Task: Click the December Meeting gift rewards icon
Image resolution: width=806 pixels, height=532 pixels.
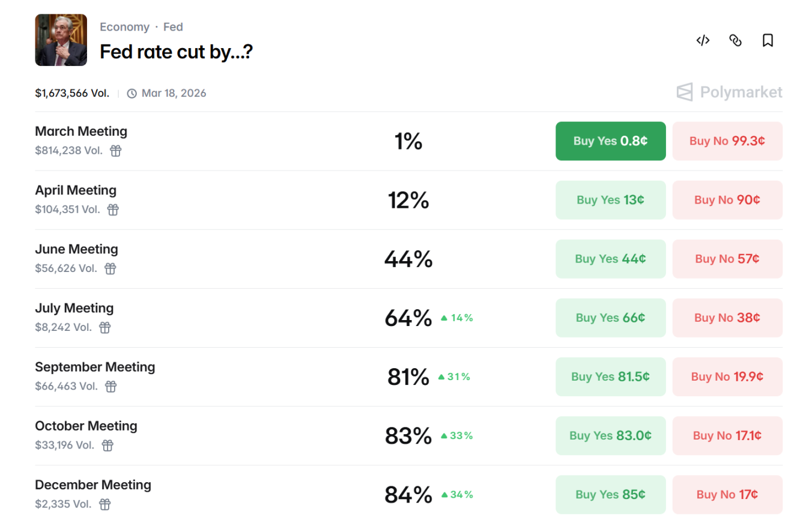Action: point(105,504)
